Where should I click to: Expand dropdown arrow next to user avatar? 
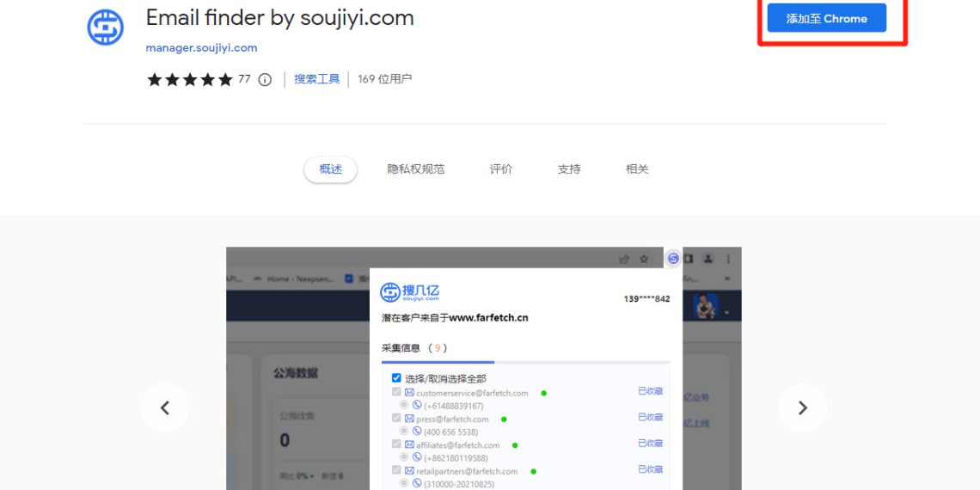tap(727, 312)
